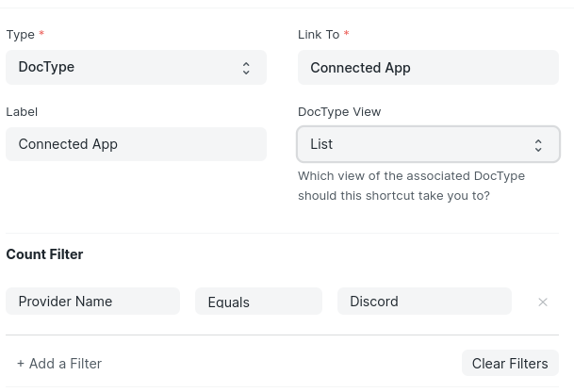Click the Clear Filters button

510,363
